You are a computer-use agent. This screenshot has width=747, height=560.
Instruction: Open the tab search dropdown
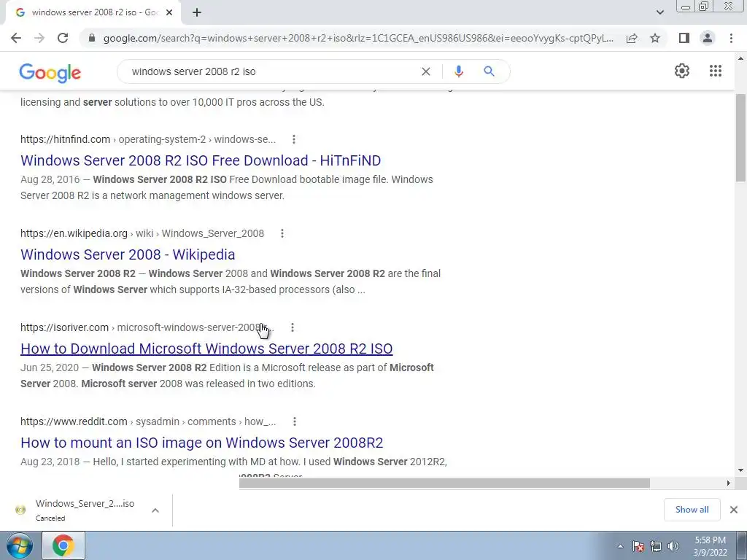pyautogui.click(x=659, y=12)
